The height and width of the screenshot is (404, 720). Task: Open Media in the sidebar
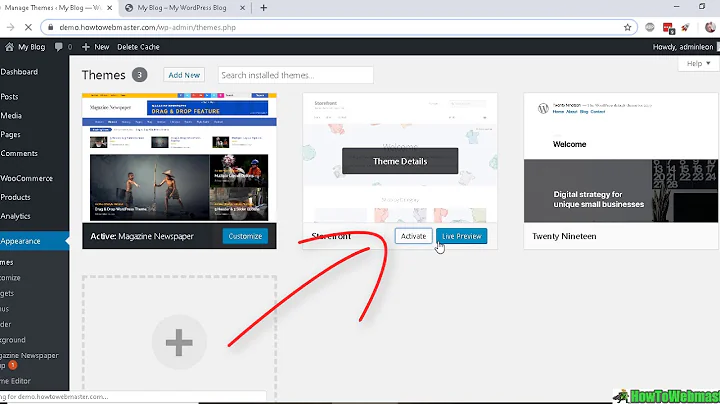point(11,116)
